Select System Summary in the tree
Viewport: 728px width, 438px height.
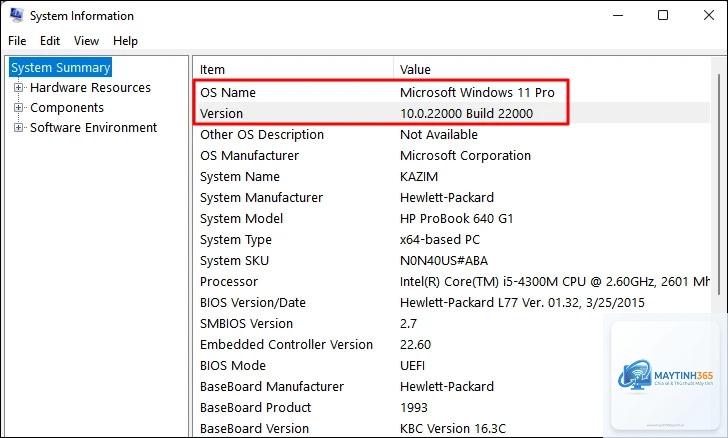60,67
